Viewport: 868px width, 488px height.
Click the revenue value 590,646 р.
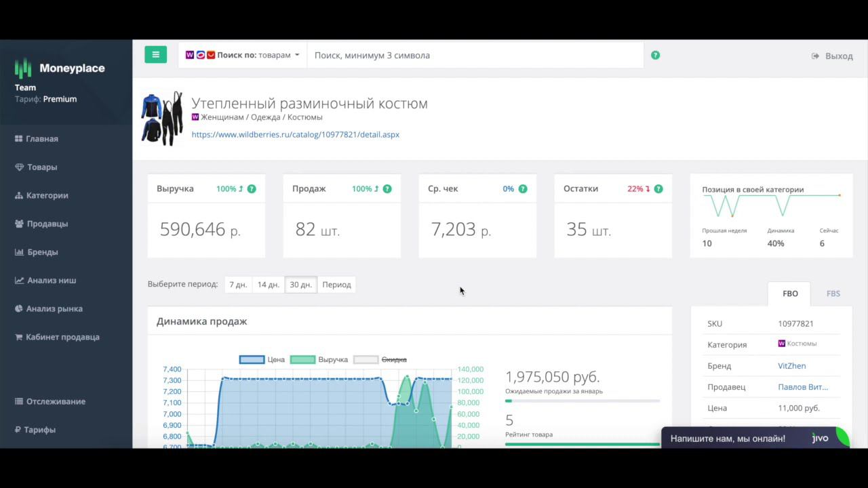pyautogui.click(x=200, y=230)
